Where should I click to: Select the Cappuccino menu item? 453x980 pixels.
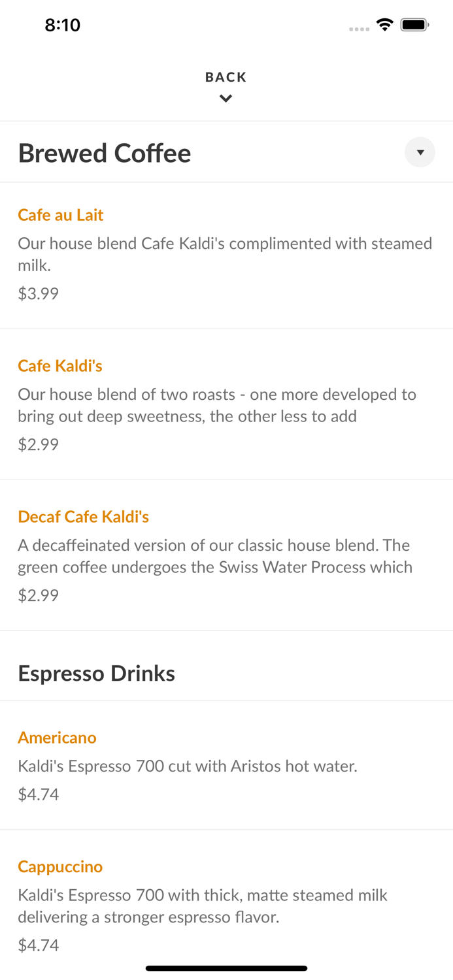tap(60, 866)
